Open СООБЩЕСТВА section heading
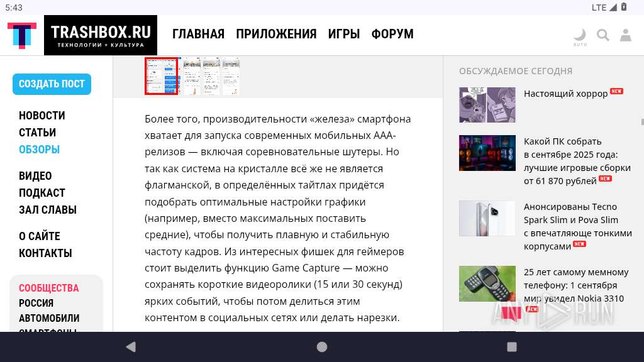This screenshot has height=362, width=644. pos(49,288)
